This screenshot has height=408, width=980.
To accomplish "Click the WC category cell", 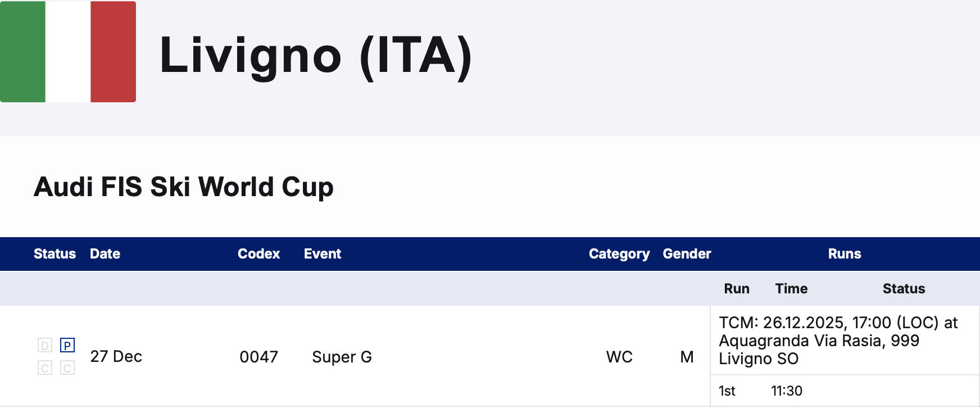I will click(x=619, y=357).
